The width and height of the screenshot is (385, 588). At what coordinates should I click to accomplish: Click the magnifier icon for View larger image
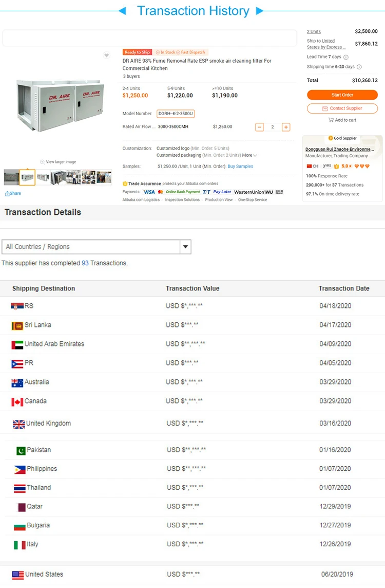[42, 162]
